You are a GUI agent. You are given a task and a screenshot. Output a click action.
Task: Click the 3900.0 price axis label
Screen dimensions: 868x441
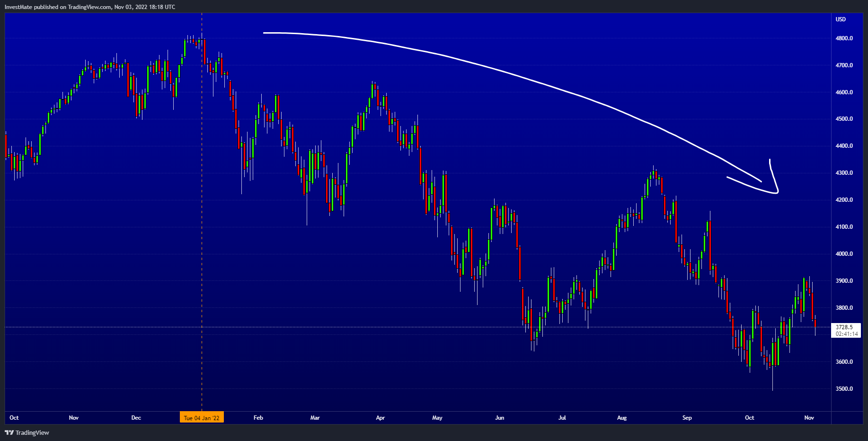(844, 281)
